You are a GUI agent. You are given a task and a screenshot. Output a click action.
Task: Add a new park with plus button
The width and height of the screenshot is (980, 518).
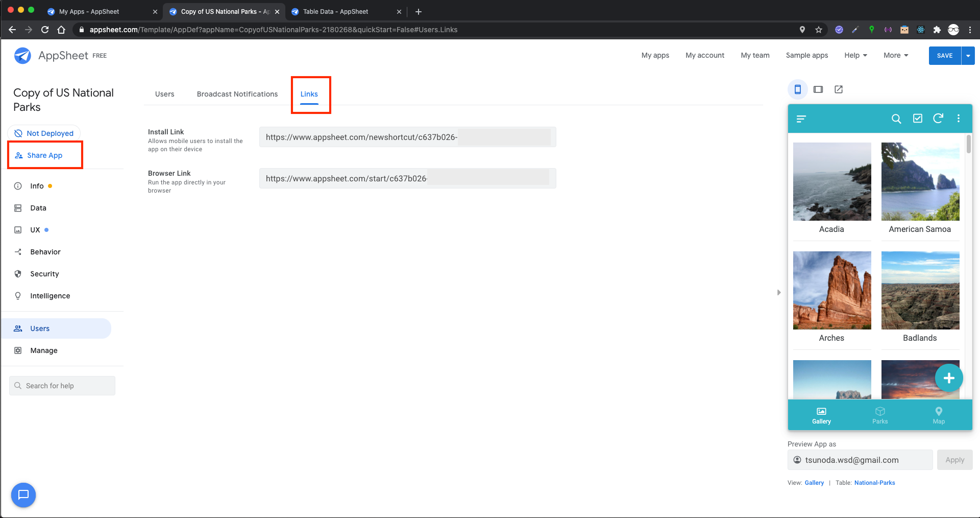point(949,378)
